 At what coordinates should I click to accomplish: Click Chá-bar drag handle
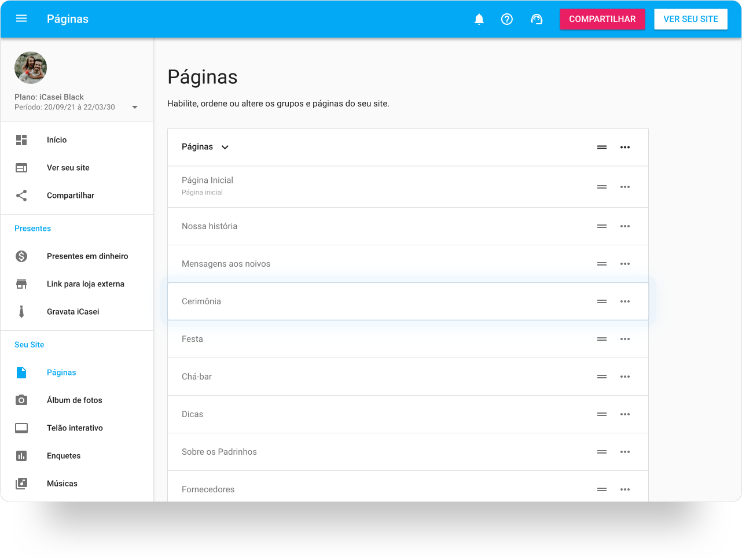(602, 377)
